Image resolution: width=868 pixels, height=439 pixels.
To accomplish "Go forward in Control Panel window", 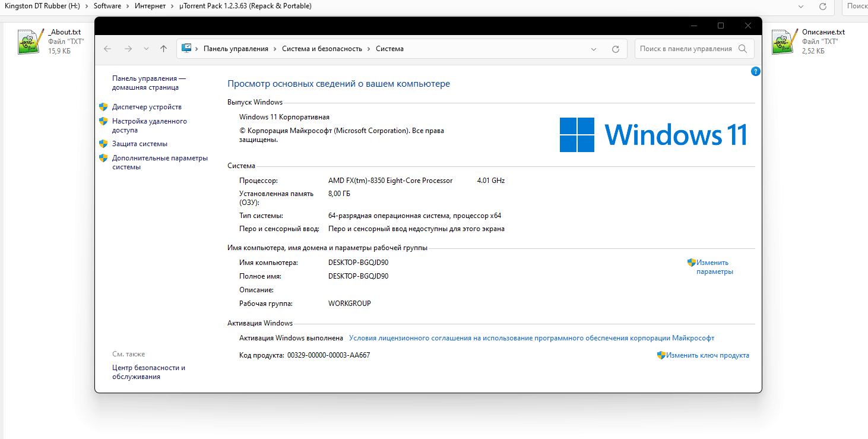I will tap(128, 49).
